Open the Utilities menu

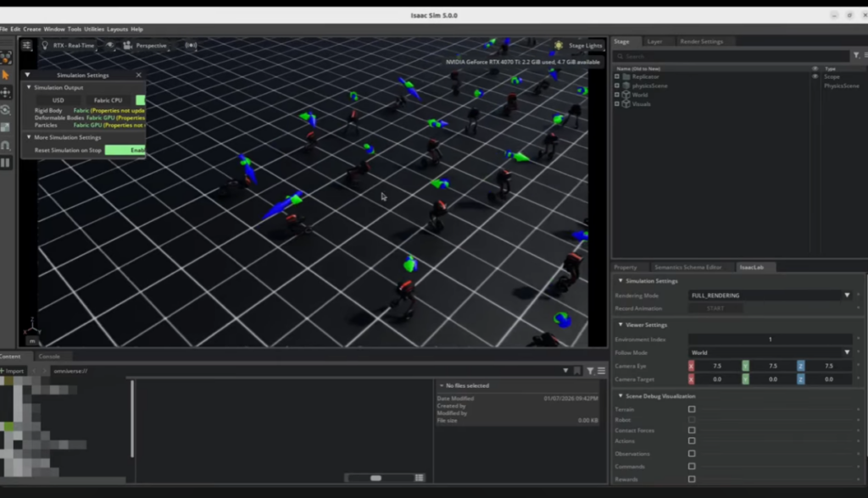click(x=94, y=29)
